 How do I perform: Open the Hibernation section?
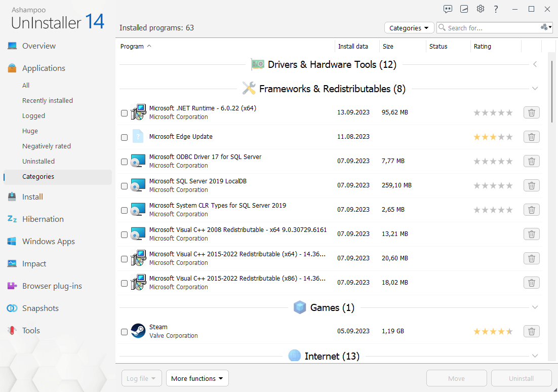(43, 219)
